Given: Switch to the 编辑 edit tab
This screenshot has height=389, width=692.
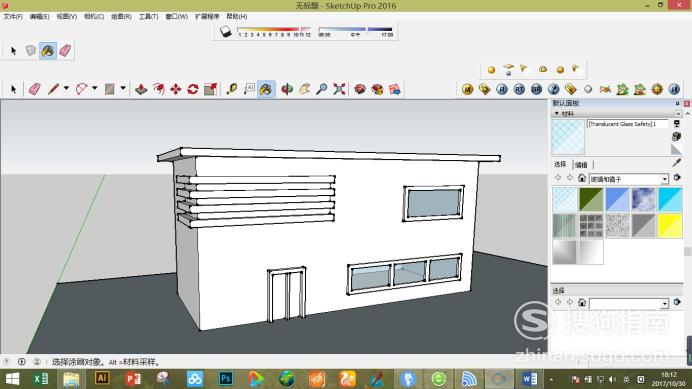Looking at the screenshot, I should pyautogui.click(x=581, y=165).
